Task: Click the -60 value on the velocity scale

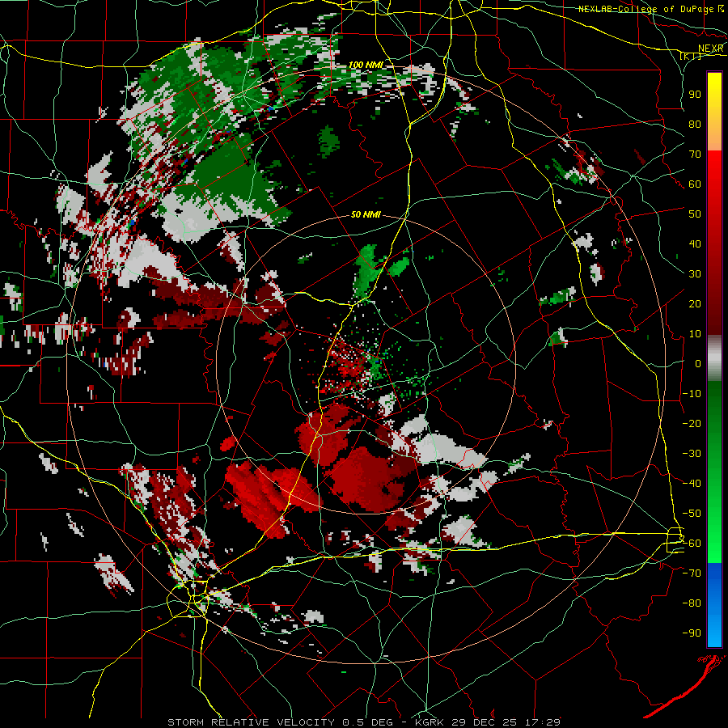Action: click(692, 544)
